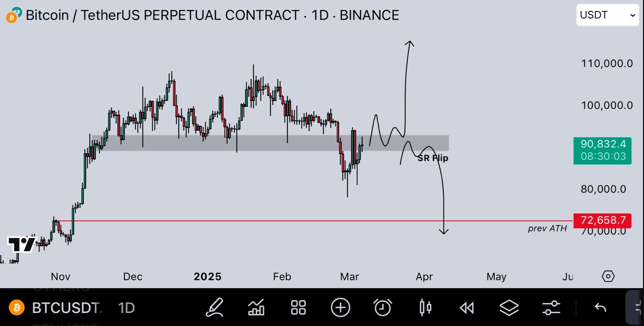Click the hexagon time axis settings icon
The width and height of the screenshot is (644, 326).
pos(608,276)
